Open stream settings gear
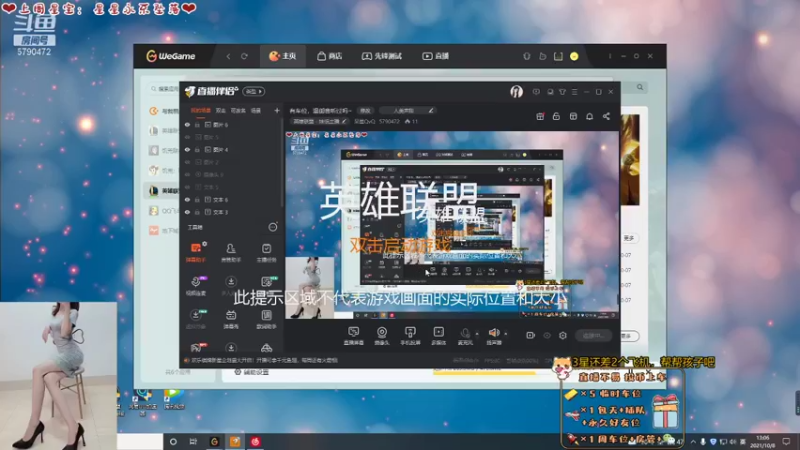The image size is (800, 450). tap(563, 335)
